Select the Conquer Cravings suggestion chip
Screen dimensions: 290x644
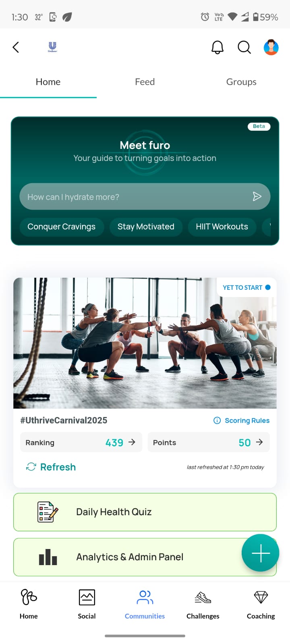[x=62, y=227]
